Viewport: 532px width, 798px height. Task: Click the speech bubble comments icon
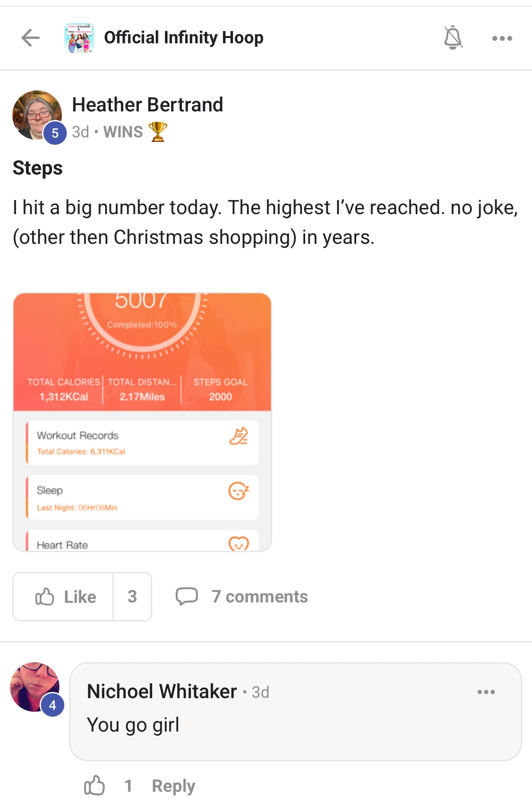[x=186, y=597]
